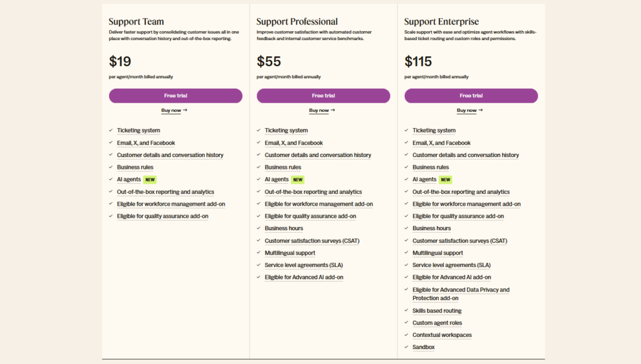
Task: Click the checkmark beside Skills based routing
Action: [x=406, y=310]
